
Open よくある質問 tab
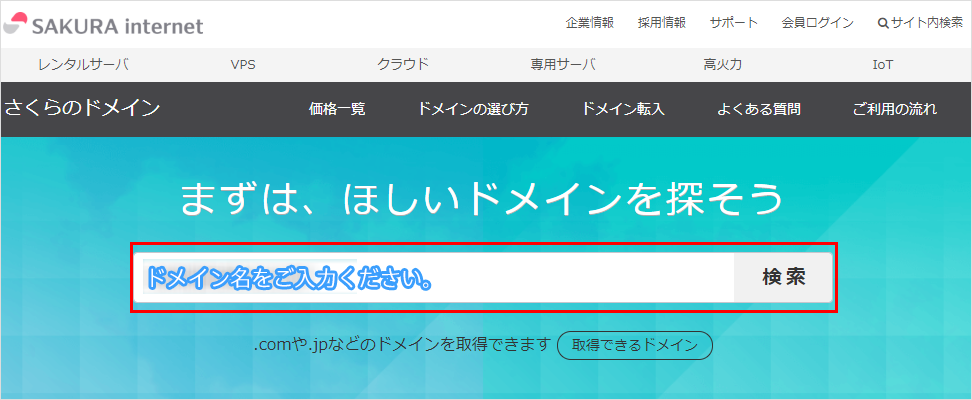[758, 109]
